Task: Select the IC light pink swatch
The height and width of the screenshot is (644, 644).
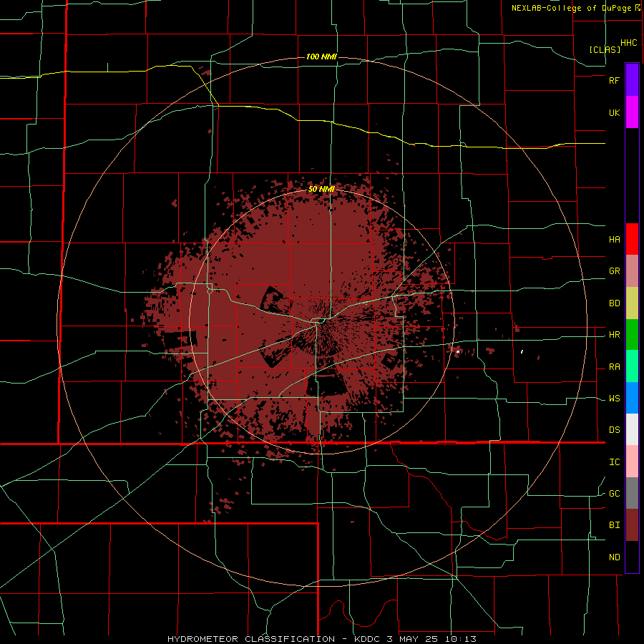Action: 632,462
